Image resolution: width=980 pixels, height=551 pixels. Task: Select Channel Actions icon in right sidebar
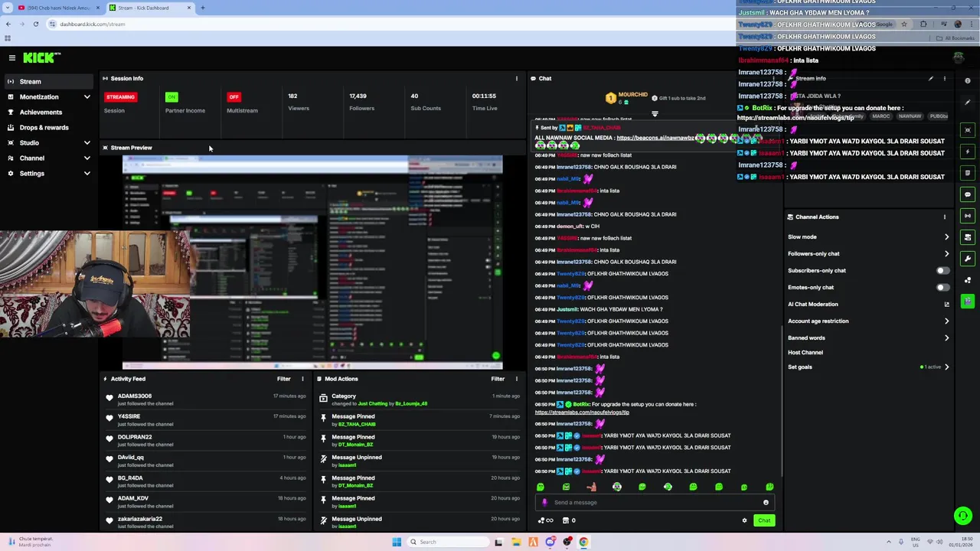pos(968,237)
